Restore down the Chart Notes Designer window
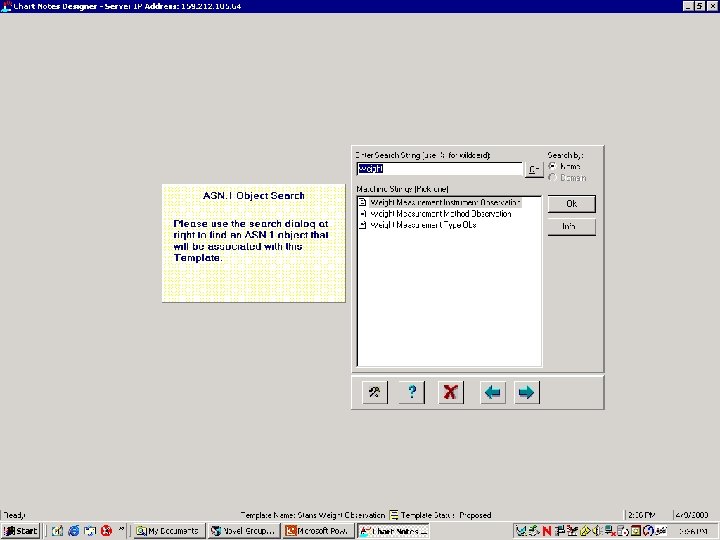Screen dimensions: 720x540 pos(699,6)
